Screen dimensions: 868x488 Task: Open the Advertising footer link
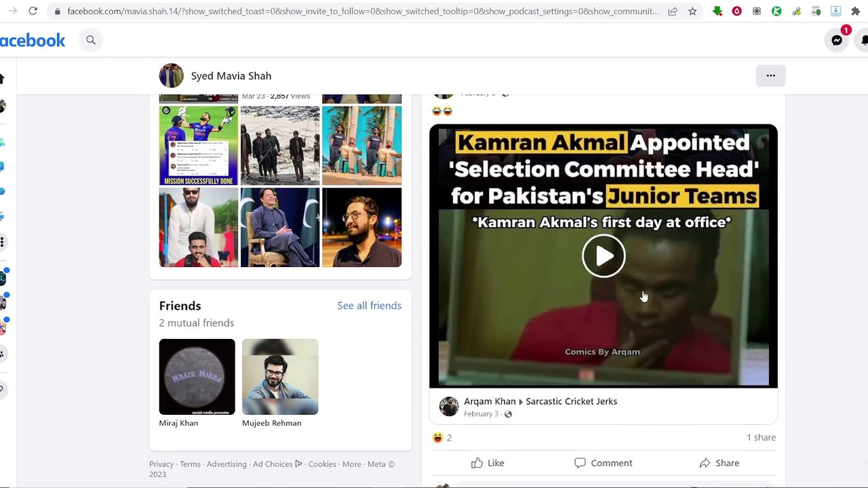tap(226, 464)
